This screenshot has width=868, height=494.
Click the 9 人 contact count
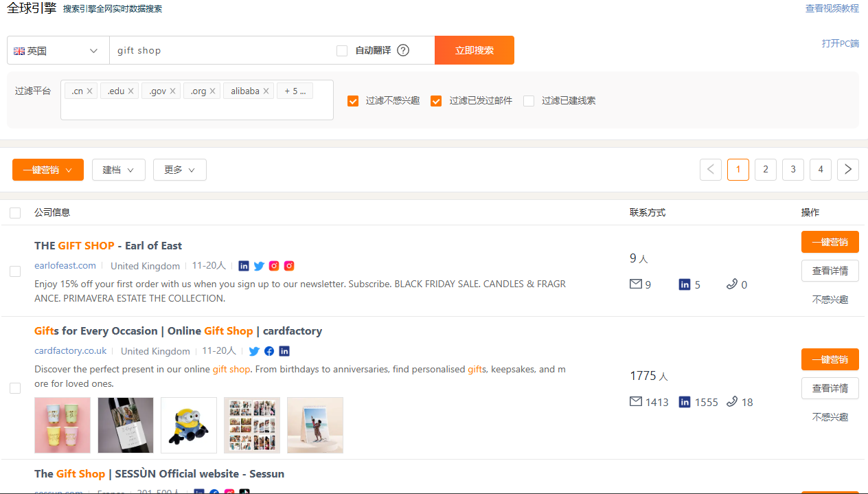[x=639, y=258]
